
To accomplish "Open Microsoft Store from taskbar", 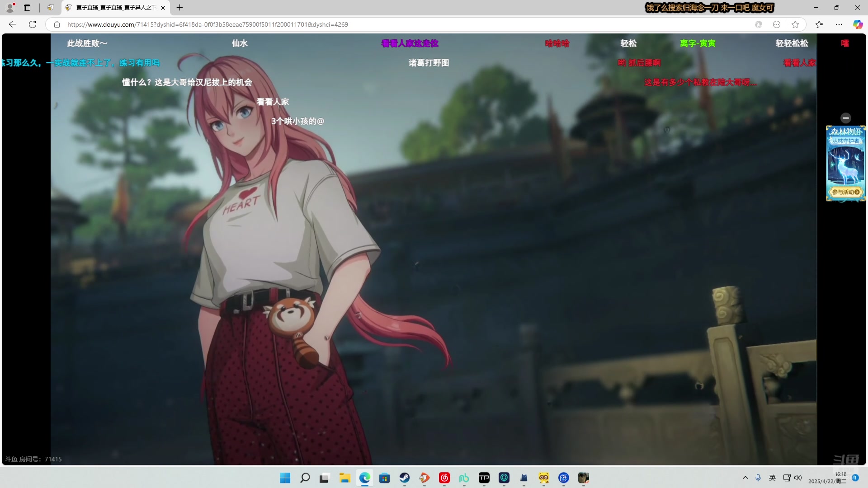I will coord(385,478).
